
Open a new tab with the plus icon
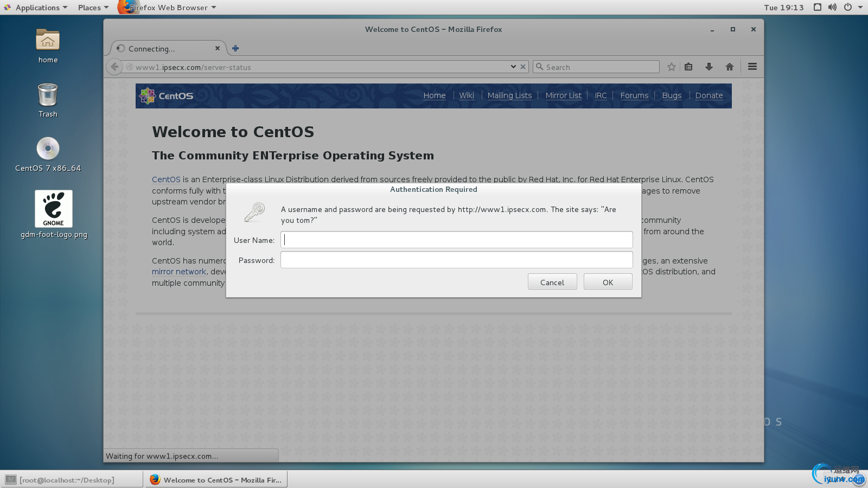tap(235, 48)
